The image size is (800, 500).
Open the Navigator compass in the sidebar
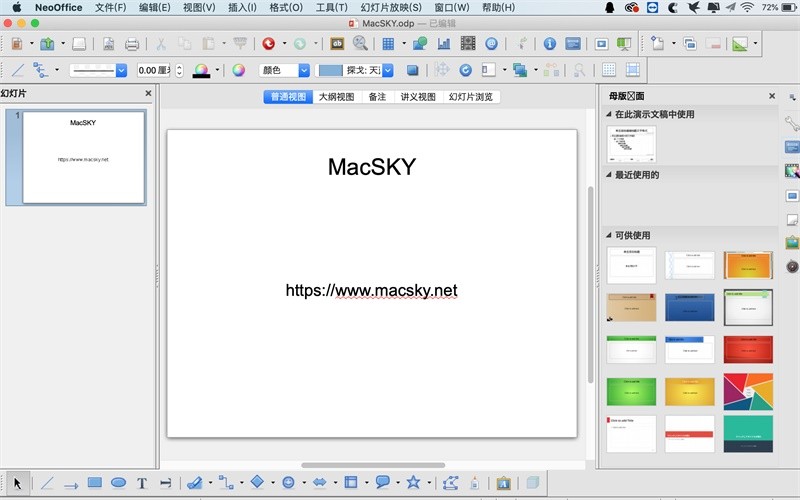792,266
